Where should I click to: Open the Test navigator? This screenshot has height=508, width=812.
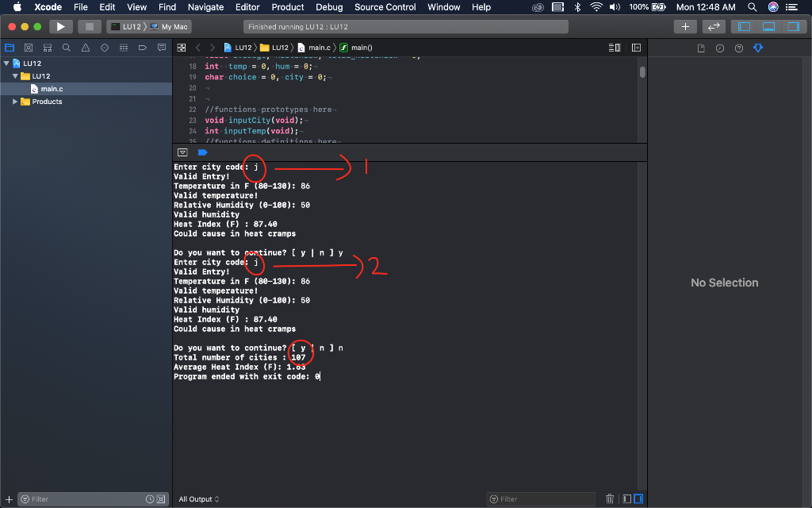pos(105,47)
